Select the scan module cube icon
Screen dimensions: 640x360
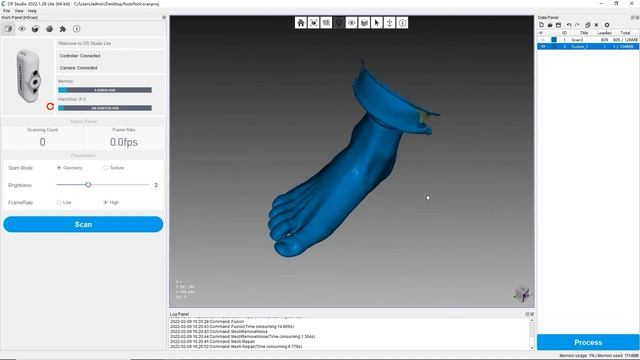pos(8,29)
